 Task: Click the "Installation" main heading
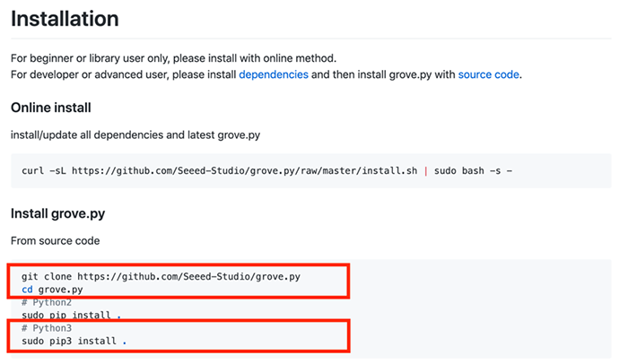(x=65, y=18)
